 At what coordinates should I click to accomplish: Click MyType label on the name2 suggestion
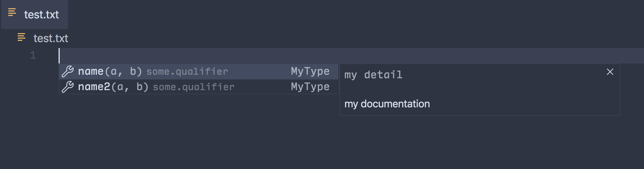pos(310,87)
